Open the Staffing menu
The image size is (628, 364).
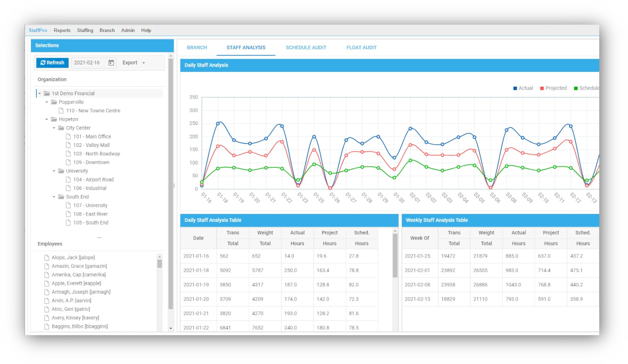pyautogui.click(x=85, y=30)
